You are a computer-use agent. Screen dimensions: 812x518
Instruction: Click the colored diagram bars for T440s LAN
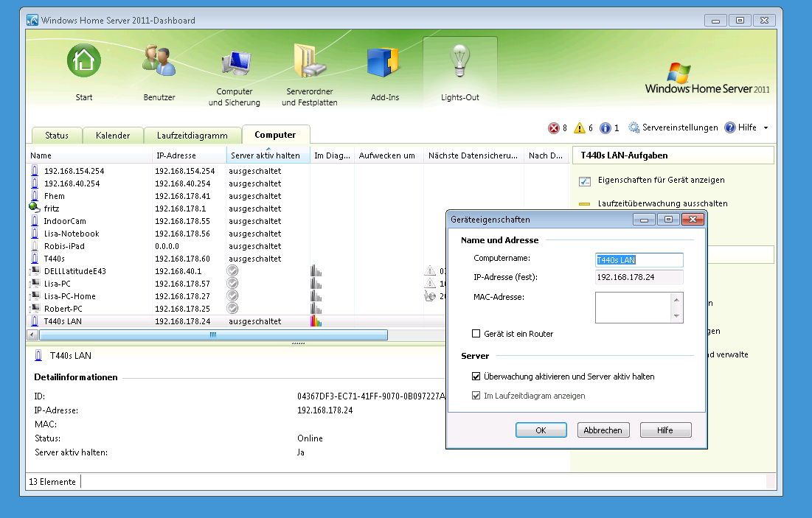click(316, 321)
